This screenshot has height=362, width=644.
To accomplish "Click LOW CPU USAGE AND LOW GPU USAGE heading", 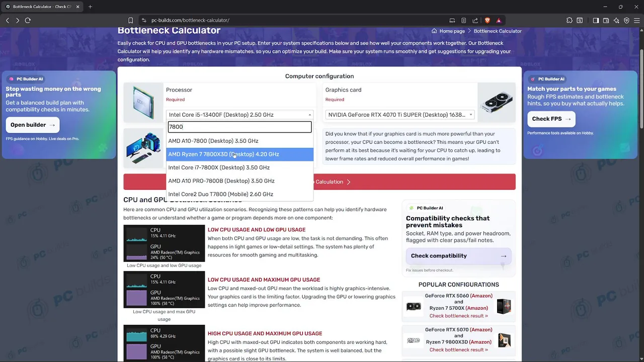I will coord(257,230).
